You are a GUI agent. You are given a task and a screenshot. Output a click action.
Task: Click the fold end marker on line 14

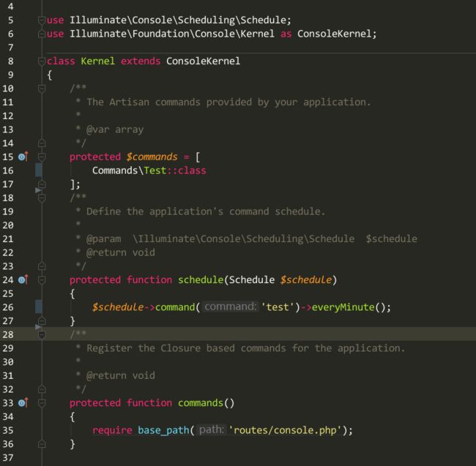point(42,143)
